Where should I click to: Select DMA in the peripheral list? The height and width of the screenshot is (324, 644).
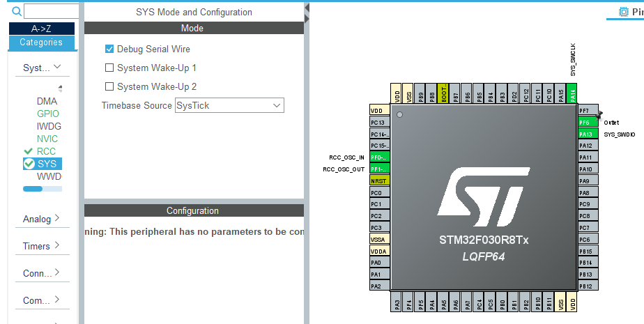click(x=47, y=102)
